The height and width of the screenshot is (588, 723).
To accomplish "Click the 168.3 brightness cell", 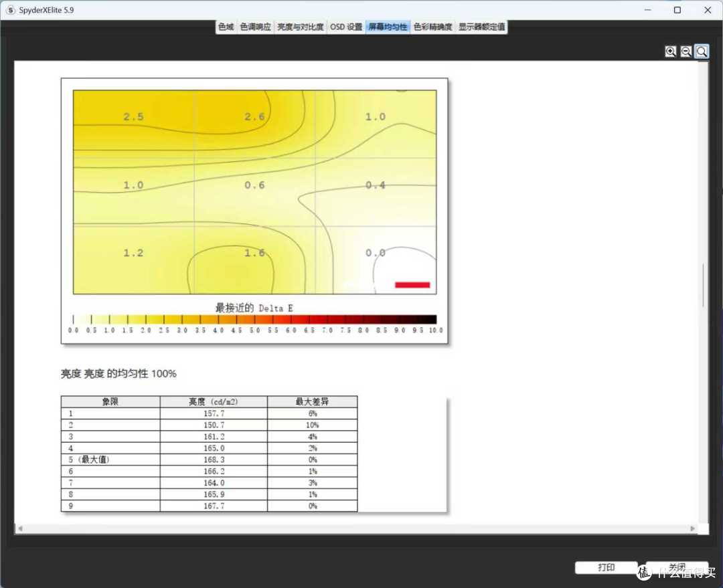I will [x=214, y=460].
